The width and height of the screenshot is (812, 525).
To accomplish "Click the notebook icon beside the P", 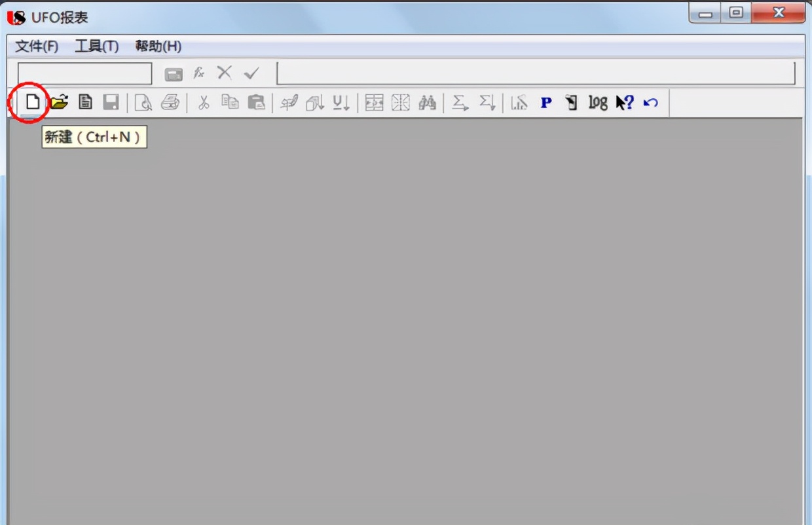I will click(x=572, y=103).
